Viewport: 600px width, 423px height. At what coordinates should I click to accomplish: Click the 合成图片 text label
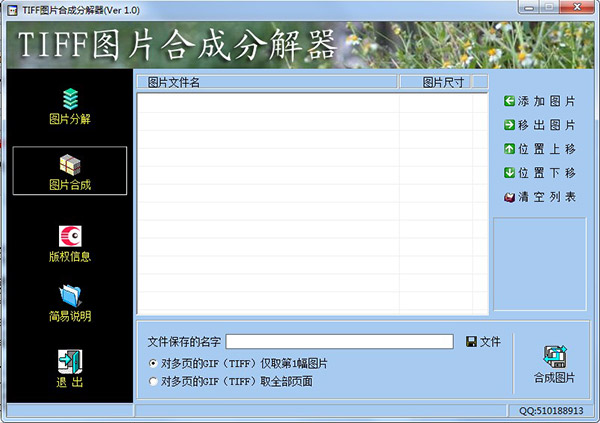click(x=554, y=377)
